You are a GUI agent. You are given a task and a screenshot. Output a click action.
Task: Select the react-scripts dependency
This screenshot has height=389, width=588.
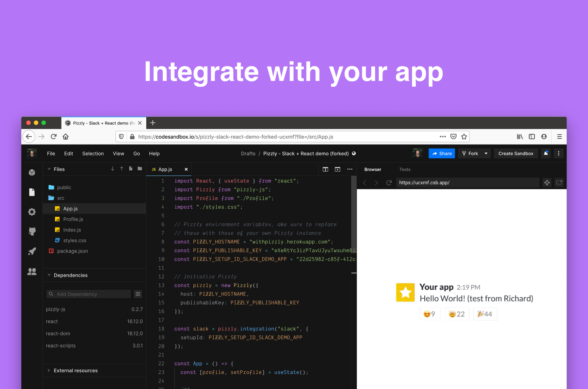(95, 346)
